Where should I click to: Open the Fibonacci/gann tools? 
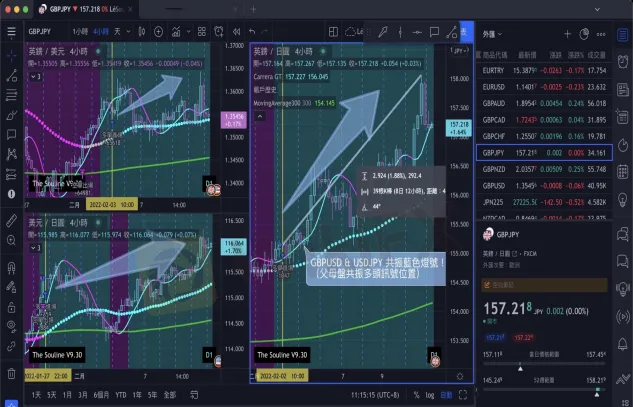(x=11, y=95)
